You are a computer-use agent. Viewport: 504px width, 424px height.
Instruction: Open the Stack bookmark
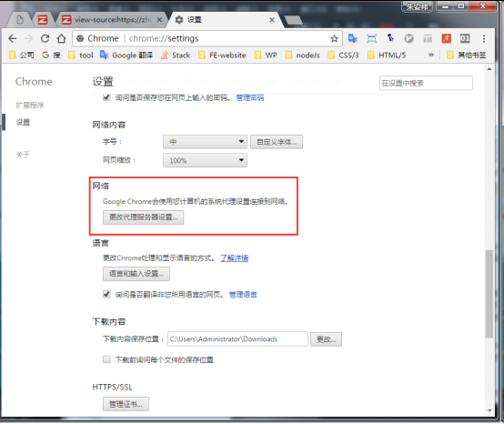pyautogui.click(x=176, y=56)
